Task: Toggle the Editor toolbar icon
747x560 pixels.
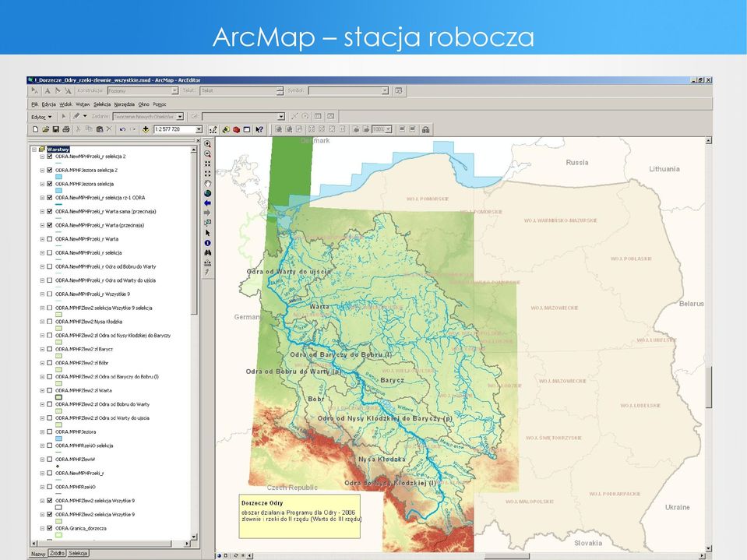Action: [213, 129]
